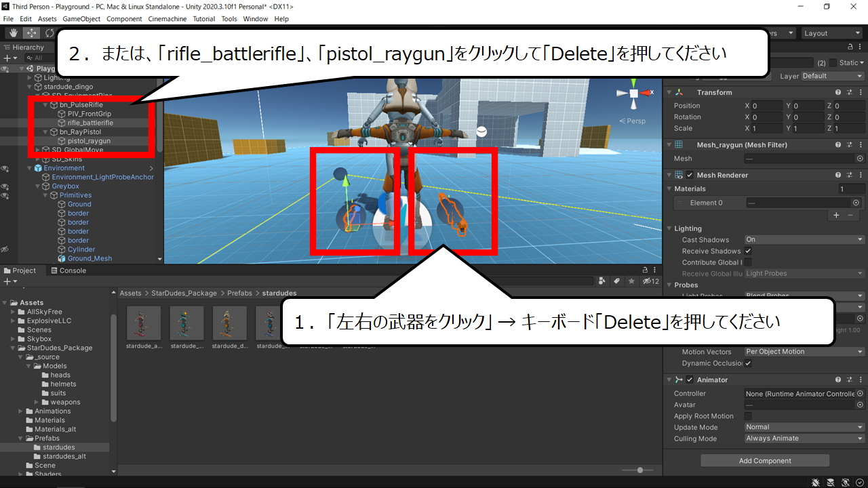
Task: Open Transform component kebab menu
Action: coord(861,92)
